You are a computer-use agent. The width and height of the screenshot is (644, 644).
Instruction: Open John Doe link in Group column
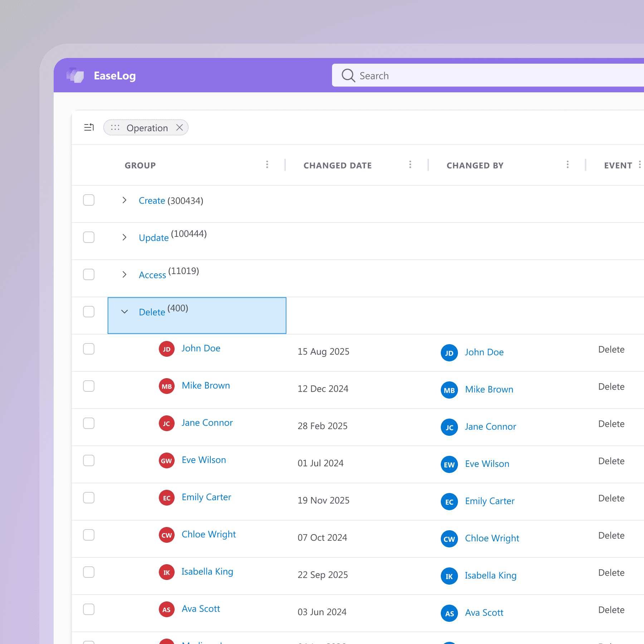coord(201,348)
